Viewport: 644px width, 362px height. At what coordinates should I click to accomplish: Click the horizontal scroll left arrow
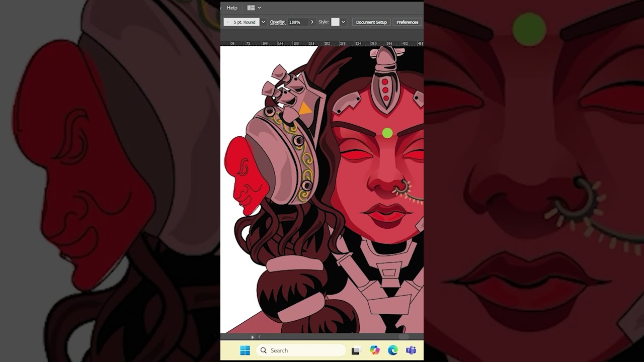pyautogui.click(x=259, y=337)
